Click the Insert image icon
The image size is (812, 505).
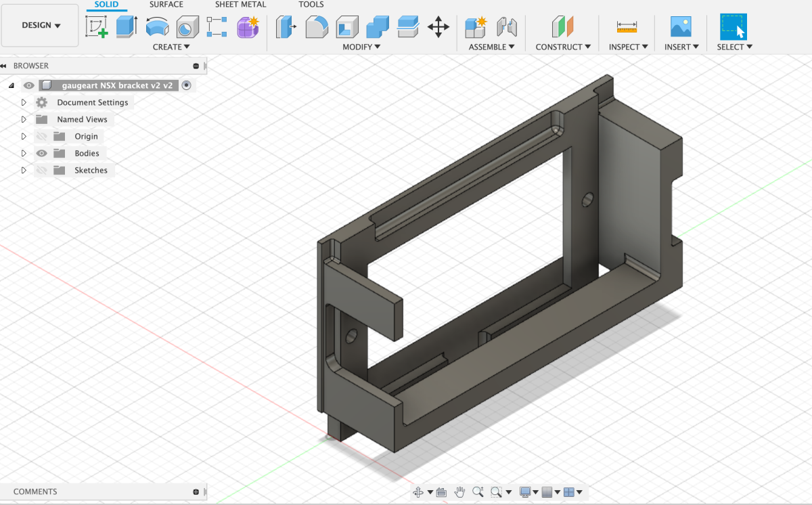[681, 27]
